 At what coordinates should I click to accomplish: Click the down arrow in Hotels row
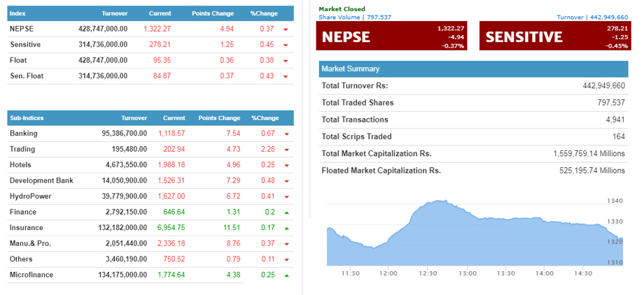286,165
